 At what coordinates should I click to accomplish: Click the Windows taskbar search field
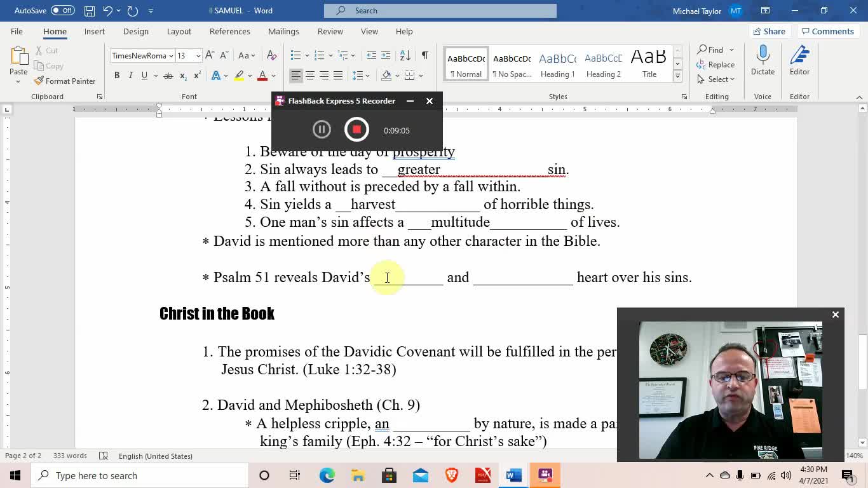point(140,475)
